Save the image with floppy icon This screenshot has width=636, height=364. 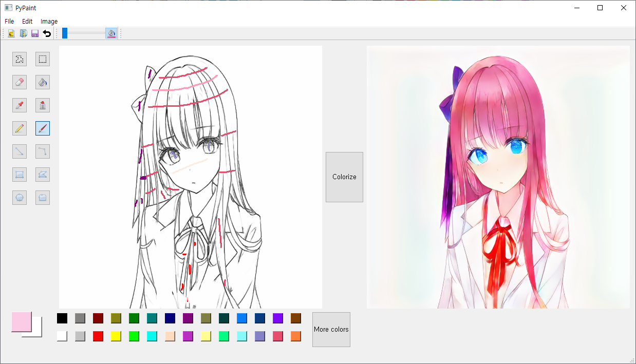pyautogui.click(x=35, y=33)
